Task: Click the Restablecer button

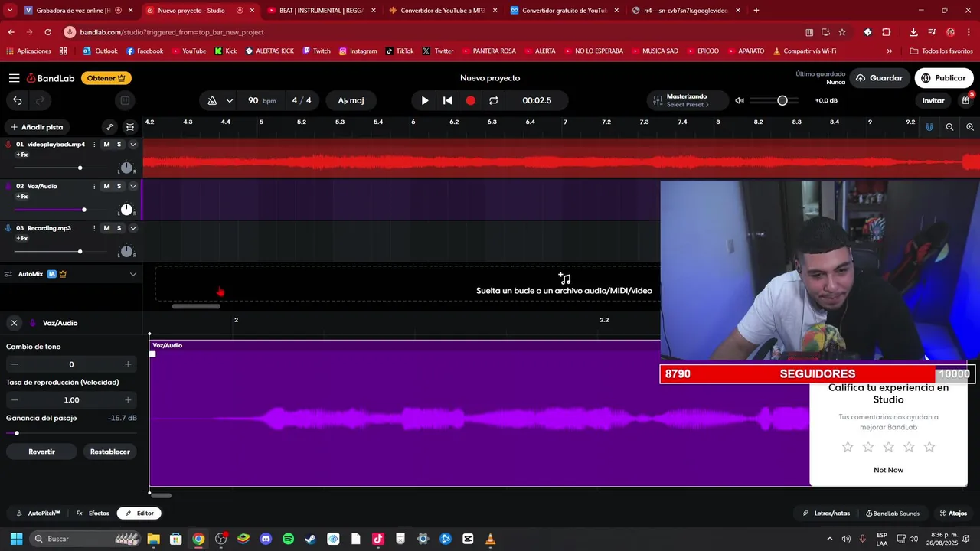Action: (110, 452)
